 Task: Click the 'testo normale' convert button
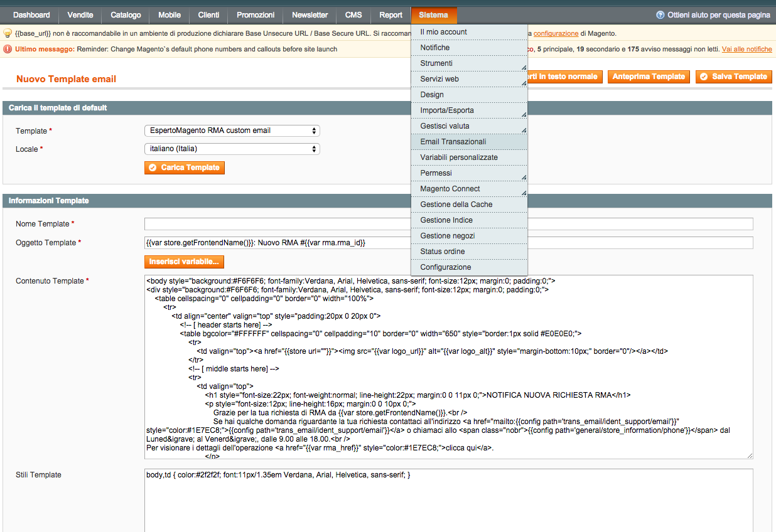pyautogui.click(x=565, y=77)
